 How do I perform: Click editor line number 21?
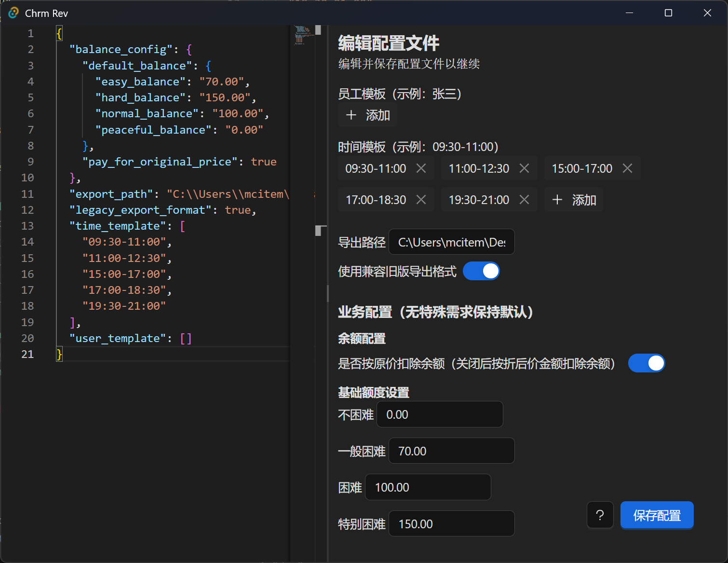coord(27,354)
